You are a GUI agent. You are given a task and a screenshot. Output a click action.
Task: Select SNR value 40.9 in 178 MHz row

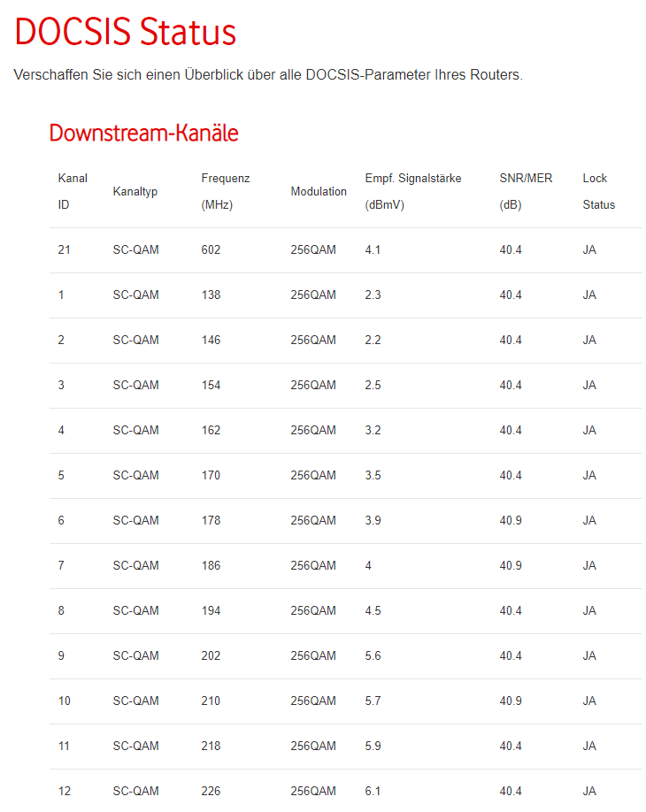click(511, 520)
